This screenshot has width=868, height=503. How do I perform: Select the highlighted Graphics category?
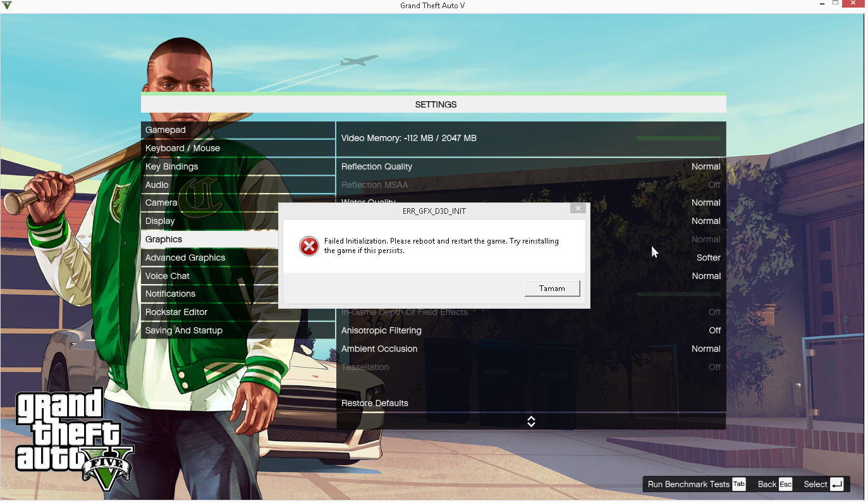pyautogui.click(x=210, y=239)
